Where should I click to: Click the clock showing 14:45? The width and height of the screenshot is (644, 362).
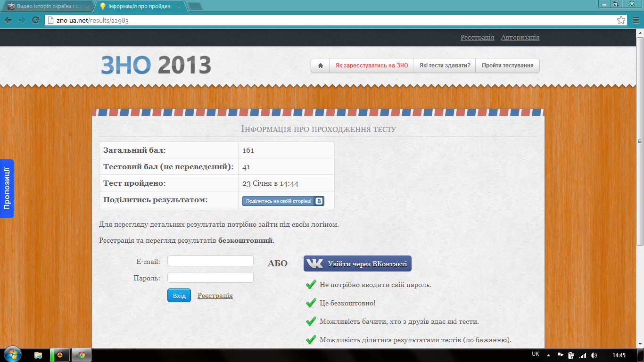(x=619, y=355)
